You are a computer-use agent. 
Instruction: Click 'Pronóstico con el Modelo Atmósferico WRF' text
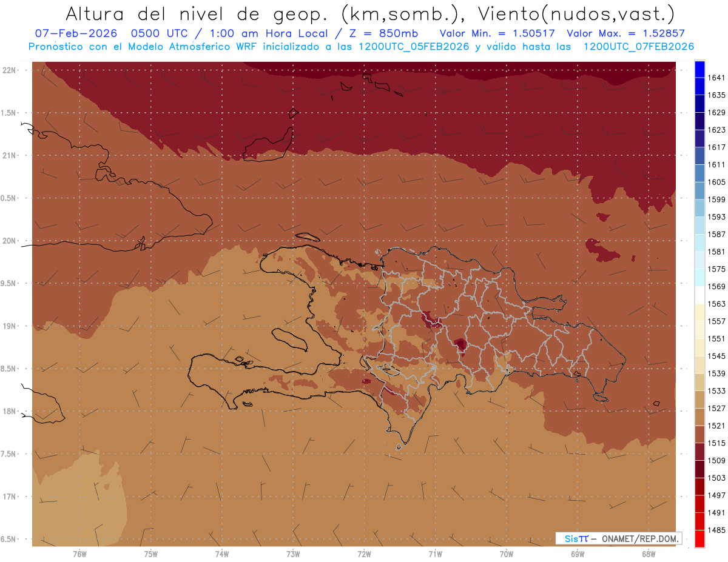click(143, 47)
